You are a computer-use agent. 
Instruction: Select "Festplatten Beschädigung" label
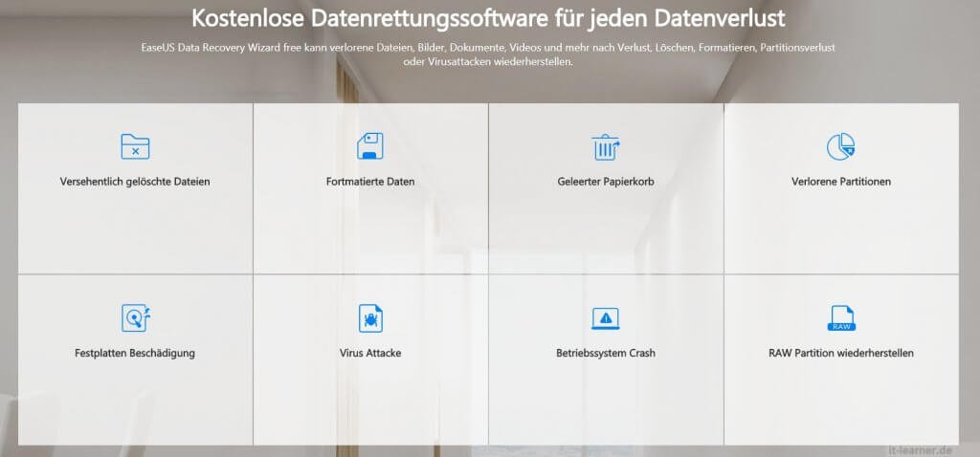pos(135,353)
